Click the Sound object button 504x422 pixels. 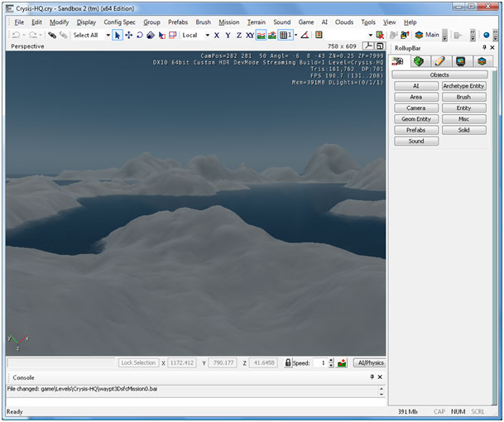coord(416,141)
